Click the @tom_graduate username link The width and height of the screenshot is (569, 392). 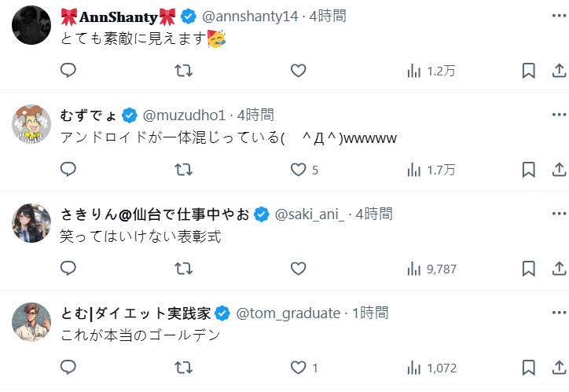(288, 313)
